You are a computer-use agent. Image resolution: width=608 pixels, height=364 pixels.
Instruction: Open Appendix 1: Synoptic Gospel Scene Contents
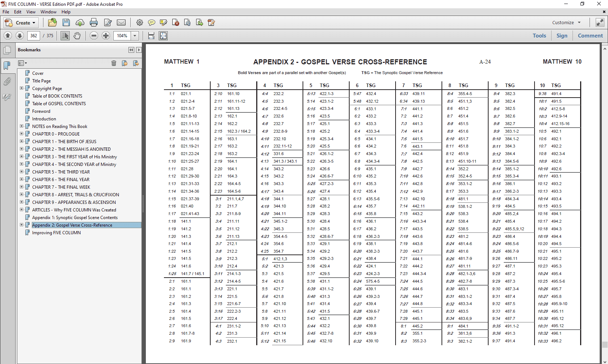75,218
